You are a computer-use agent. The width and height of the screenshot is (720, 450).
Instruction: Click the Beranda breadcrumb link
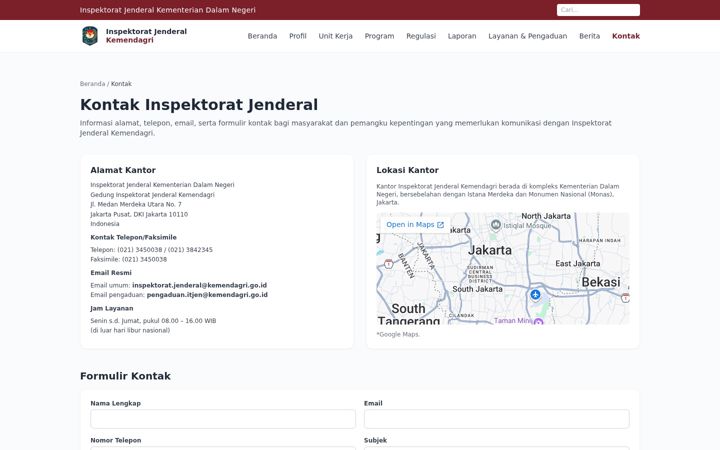(92, 84)
